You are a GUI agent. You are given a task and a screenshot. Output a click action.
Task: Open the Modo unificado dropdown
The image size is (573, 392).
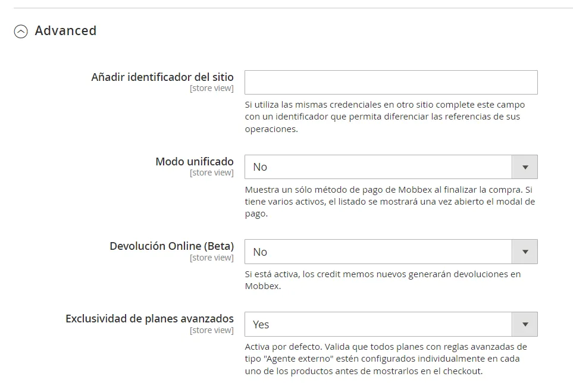click(391, 167)
